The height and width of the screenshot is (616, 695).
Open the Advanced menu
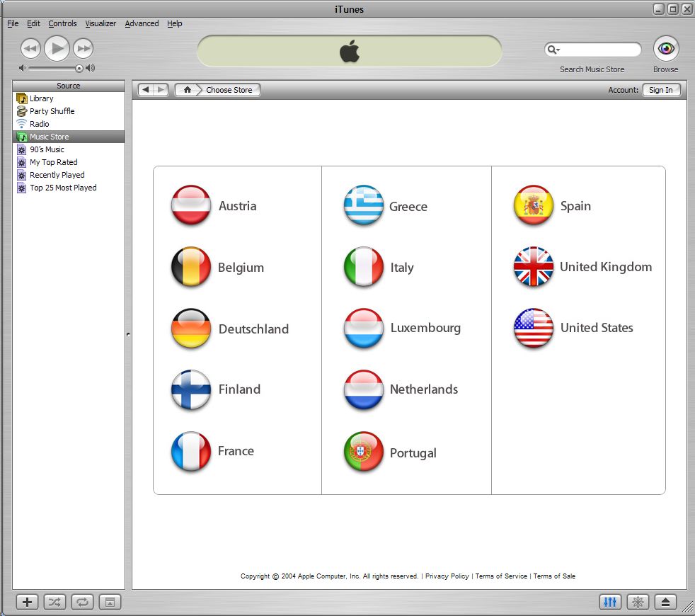click(x=142, y=23)
